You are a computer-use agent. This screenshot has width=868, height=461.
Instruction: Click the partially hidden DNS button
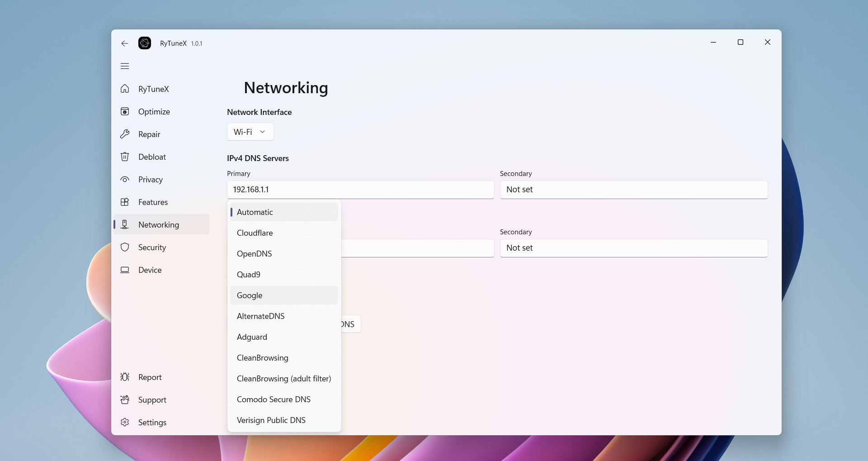pyautogui.click(x=351, y=324)
